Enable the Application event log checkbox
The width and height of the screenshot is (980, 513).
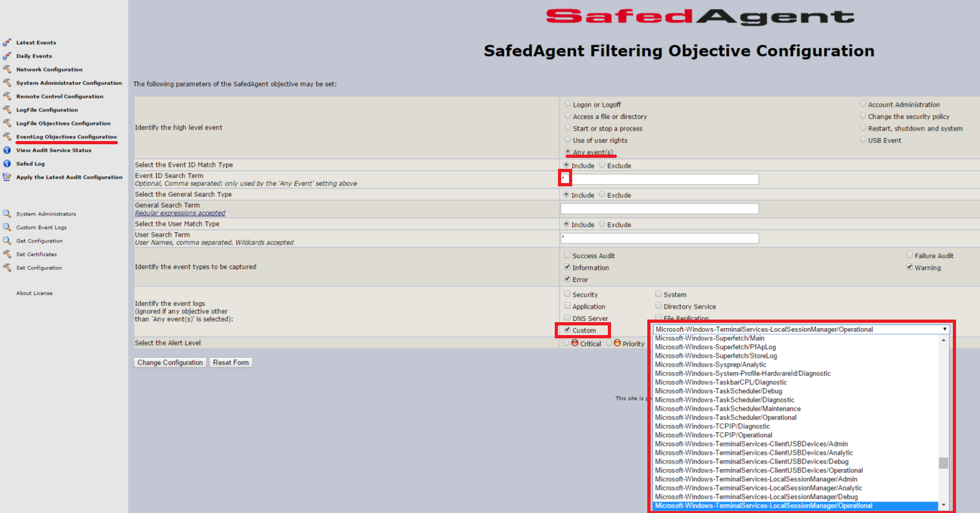[568, 306]
